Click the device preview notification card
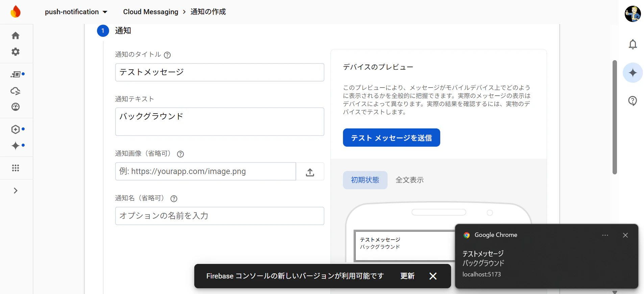This screenshot has height=294, width=644. (x=404, y=246)
